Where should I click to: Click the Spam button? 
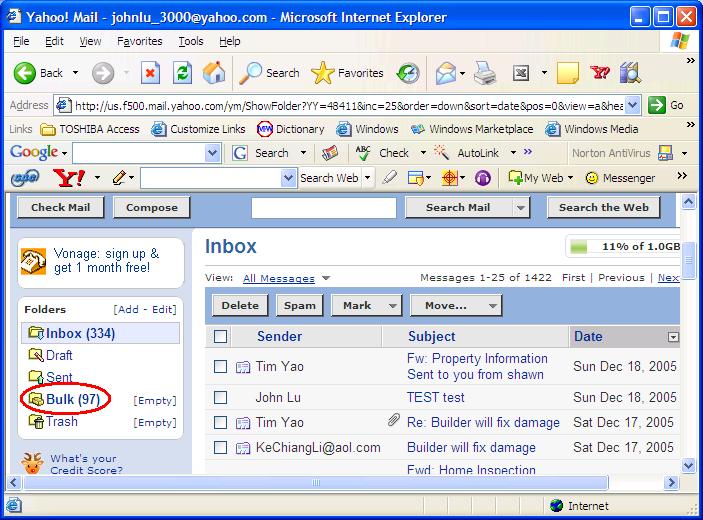click(299, 306)
